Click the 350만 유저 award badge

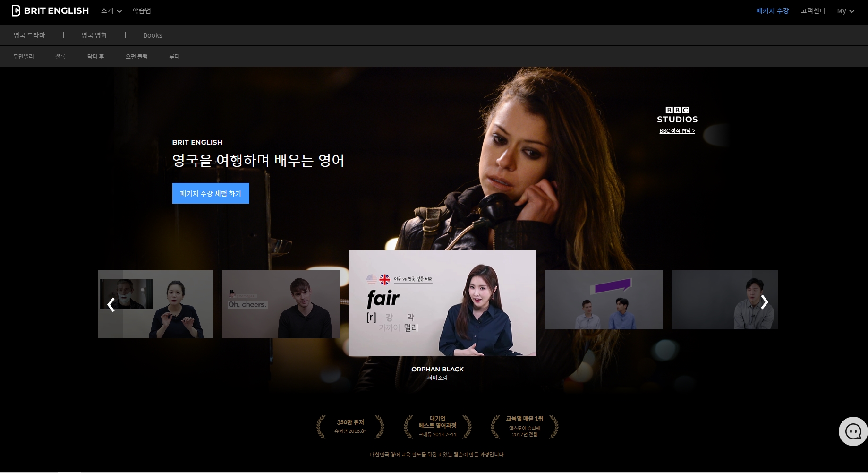tap(350, 427)
